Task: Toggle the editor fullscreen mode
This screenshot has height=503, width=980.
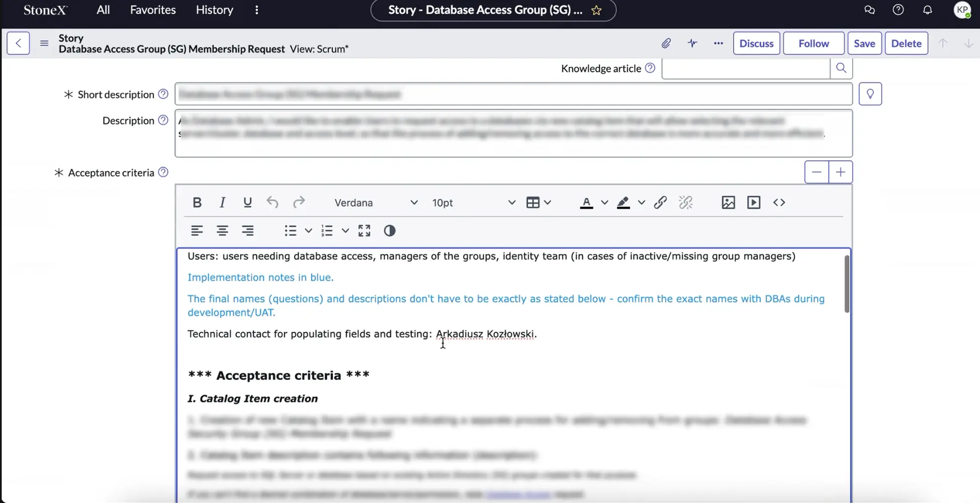Action: point(364,231)
